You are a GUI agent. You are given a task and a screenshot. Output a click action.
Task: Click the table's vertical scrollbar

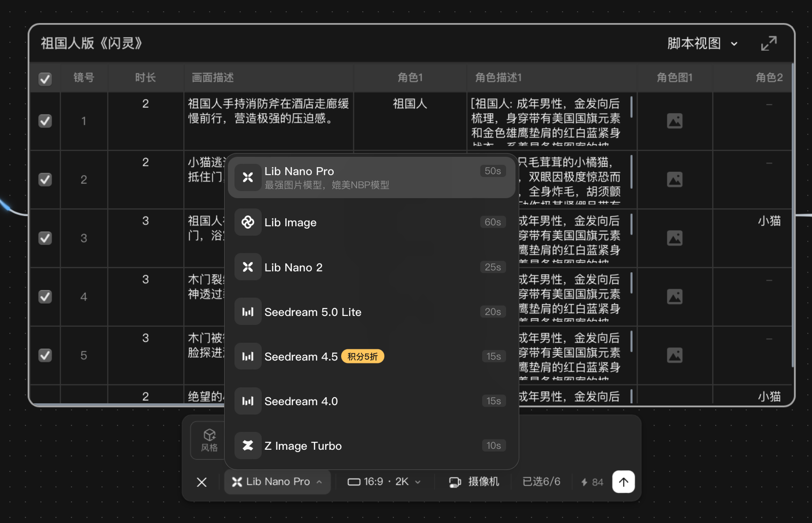tap(793, 216)
